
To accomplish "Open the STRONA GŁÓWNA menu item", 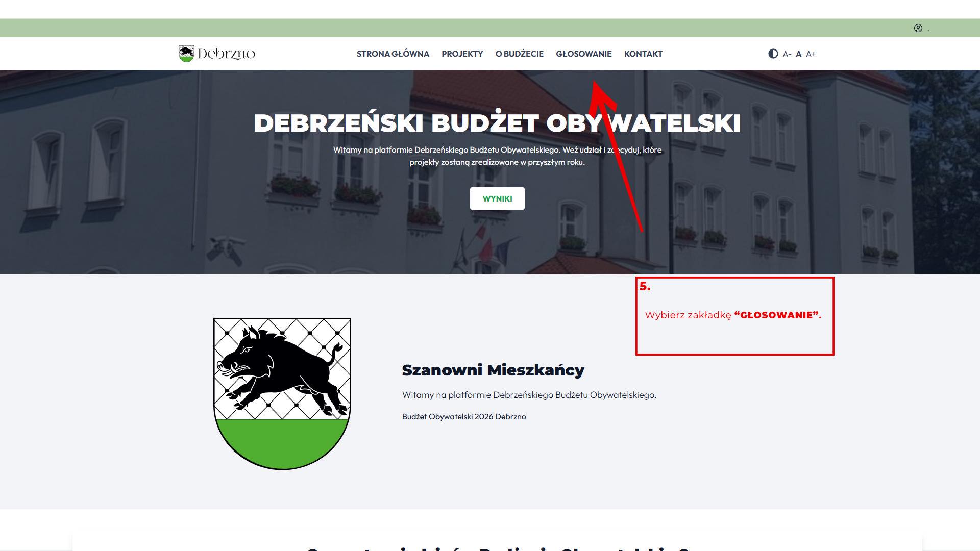I will [393, 54].
